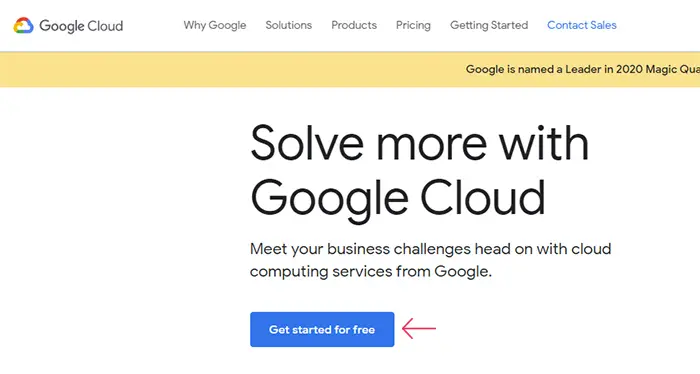Open the Why Google menu
The image size is (700, 374).
point(215,25)
